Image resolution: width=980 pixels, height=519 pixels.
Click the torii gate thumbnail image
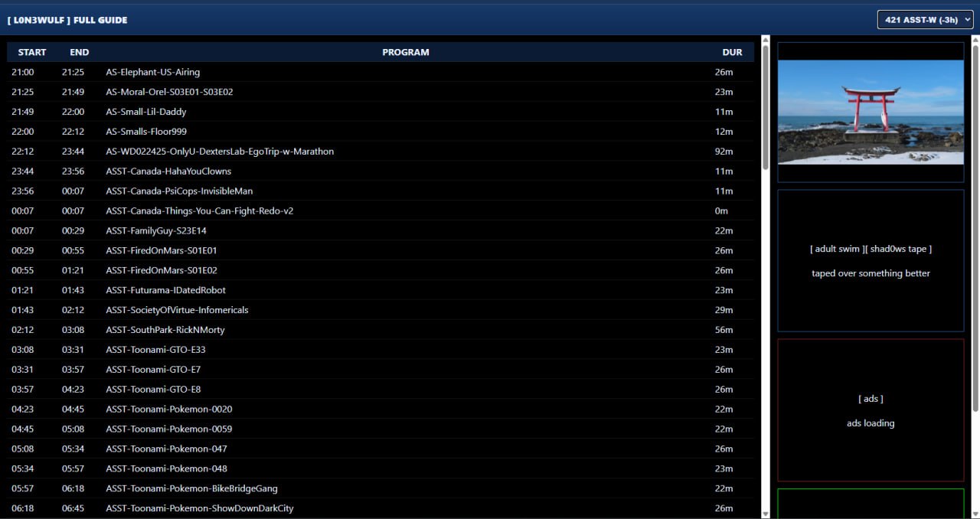(871, 112)
